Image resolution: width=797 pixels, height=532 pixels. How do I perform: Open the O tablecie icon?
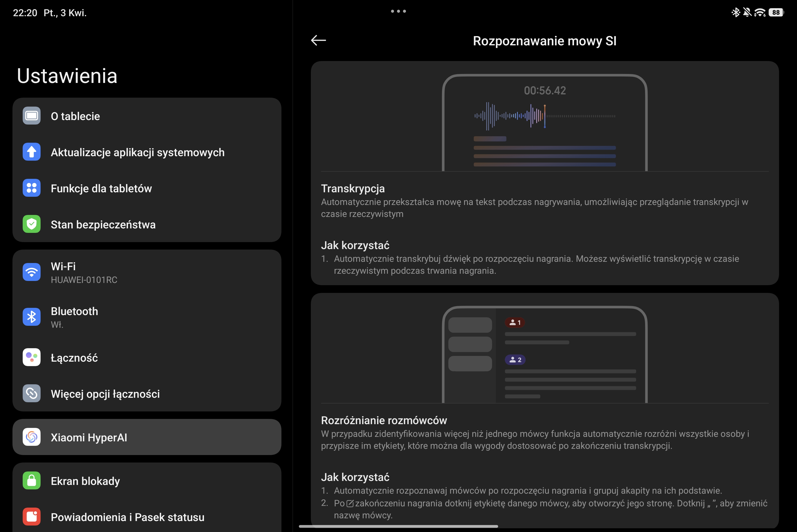tap(32, 116)
